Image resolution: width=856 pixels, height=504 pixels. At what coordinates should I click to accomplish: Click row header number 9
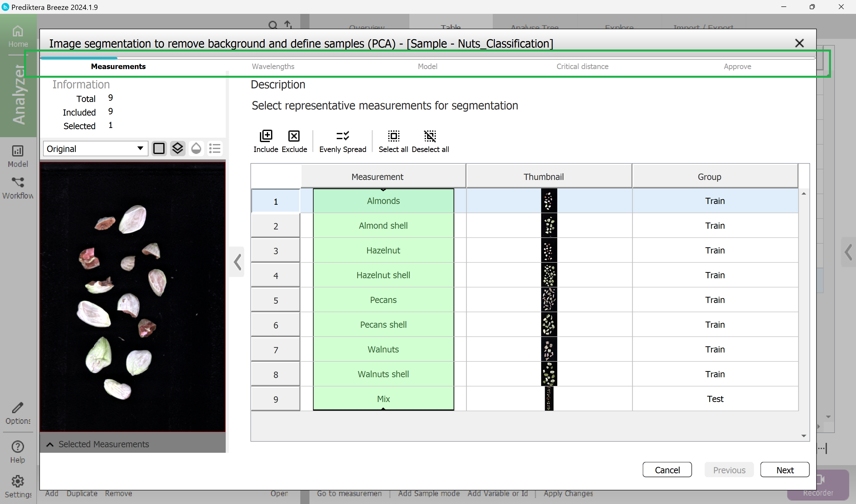click(x=276, y=399)
